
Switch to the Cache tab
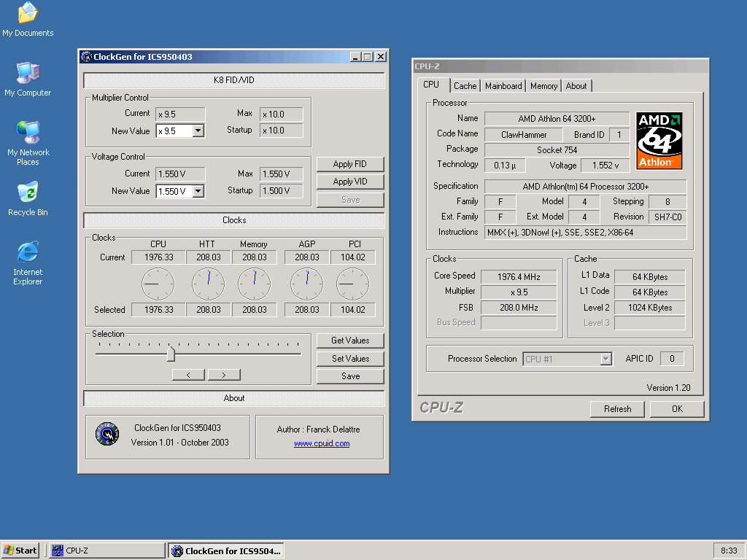click(x=465, y=86)
